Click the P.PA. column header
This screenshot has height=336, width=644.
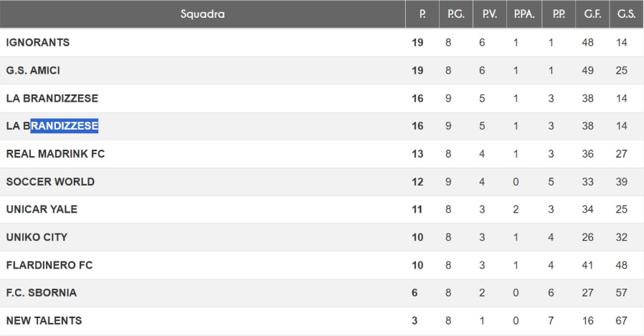coord(524,14)
